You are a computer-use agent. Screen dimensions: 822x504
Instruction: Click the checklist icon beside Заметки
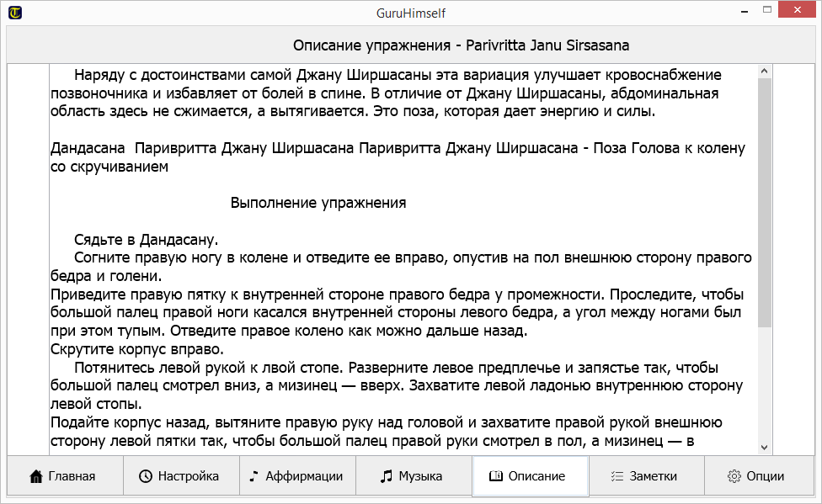click(616, 476)
